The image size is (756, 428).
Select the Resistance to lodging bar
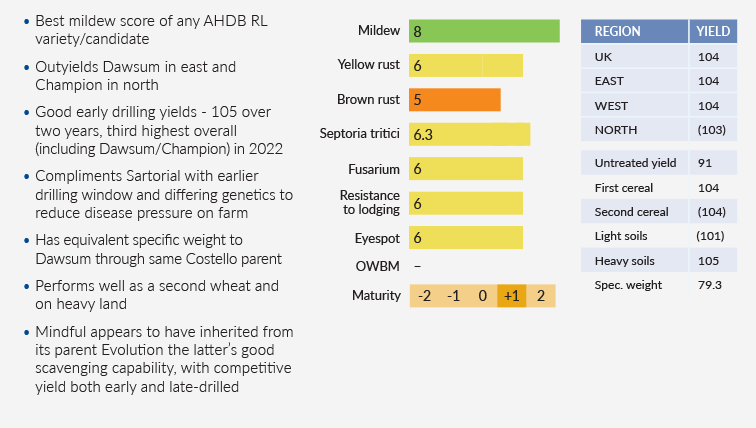[466, 203]
